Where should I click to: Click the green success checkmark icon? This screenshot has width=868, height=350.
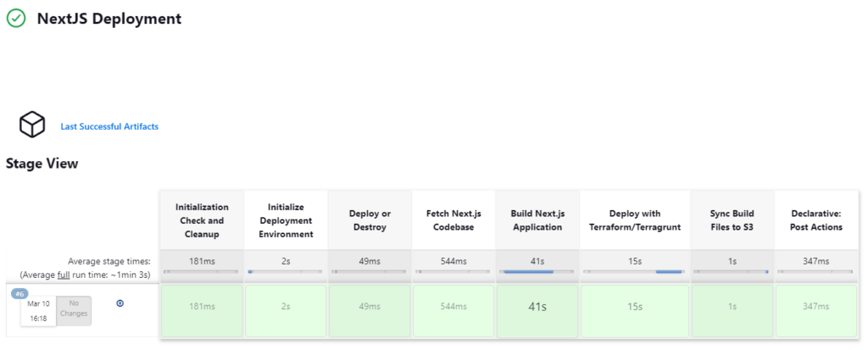(16, 18)
